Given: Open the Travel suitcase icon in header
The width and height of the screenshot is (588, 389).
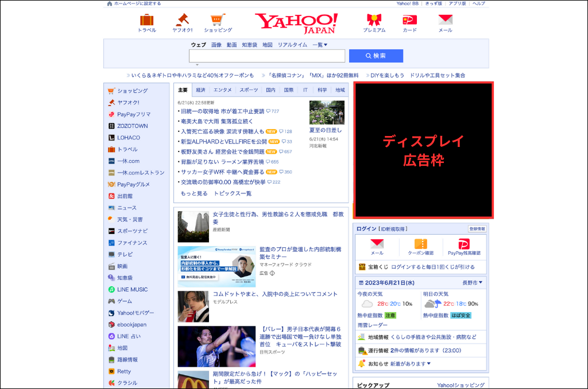Looking at the screenshot, I should (146, 20).
